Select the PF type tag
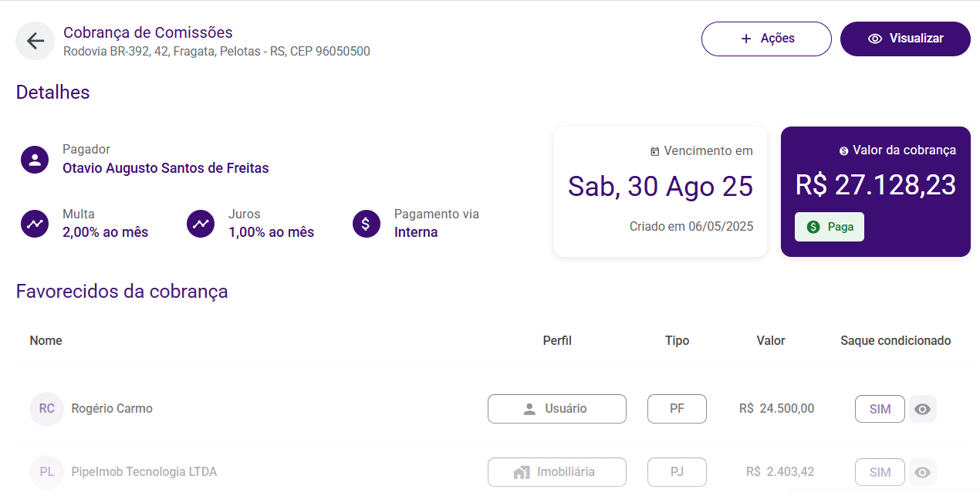Image resolution: width=980 pixels, height=493 pixels. [677, 409]
